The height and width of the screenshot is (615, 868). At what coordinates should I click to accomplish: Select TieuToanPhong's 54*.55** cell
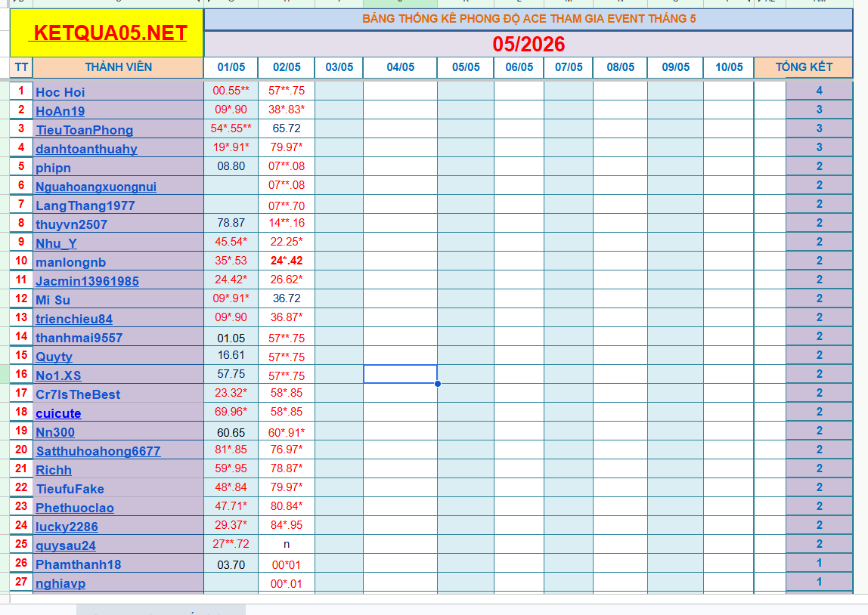point(231,128)
